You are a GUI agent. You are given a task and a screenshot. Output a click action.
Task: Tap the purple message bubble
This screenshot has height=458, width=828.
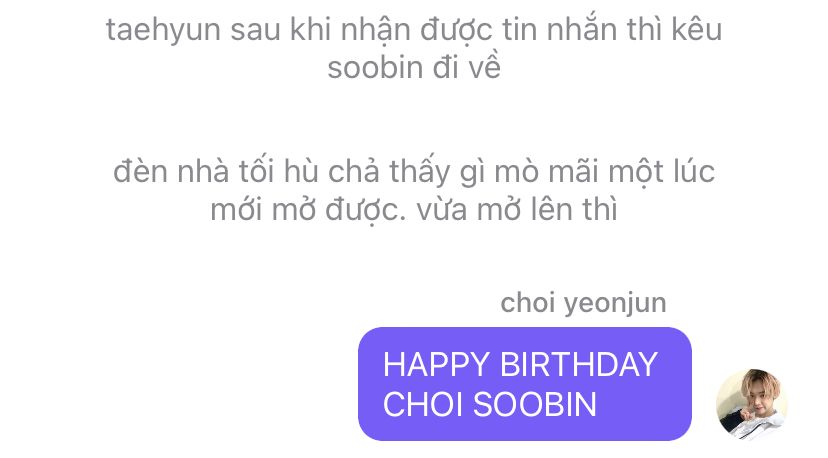[x=525, y=384]
